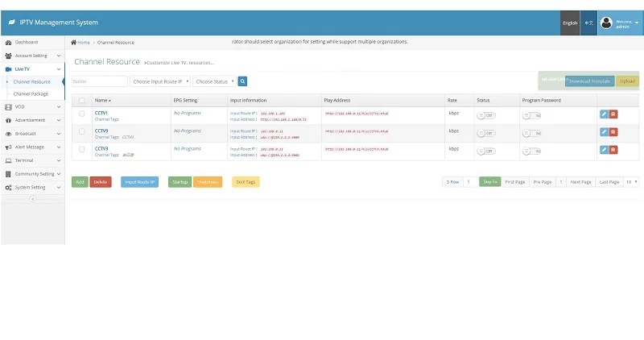Click the Alert Message megaphone icon

click(8, 147)
